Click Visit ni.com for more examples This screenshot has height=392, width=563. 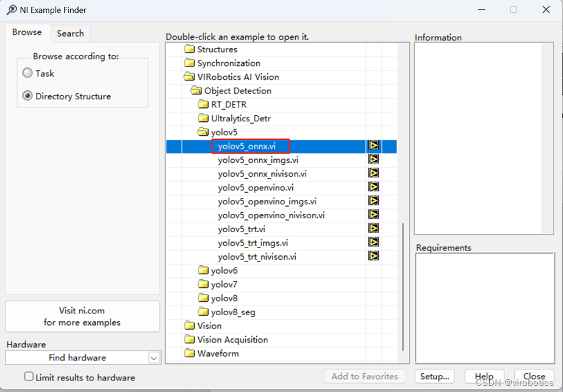coord(82,316)
